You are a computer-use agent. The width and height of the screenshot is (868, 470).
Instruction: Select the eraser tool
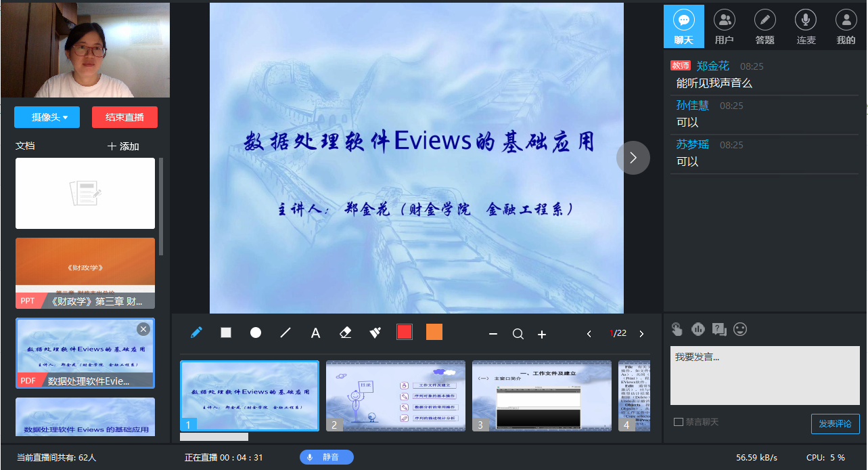pos(345,333)
